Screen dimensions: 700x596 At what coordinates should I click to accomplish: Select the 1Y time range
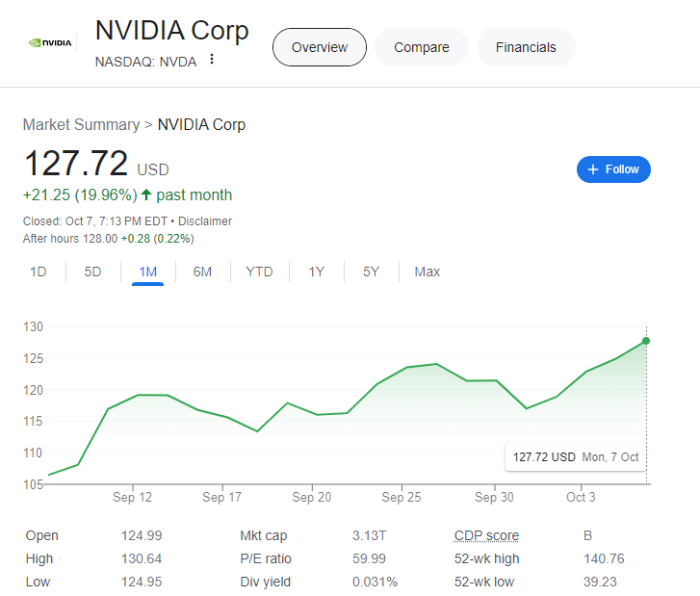316,272
